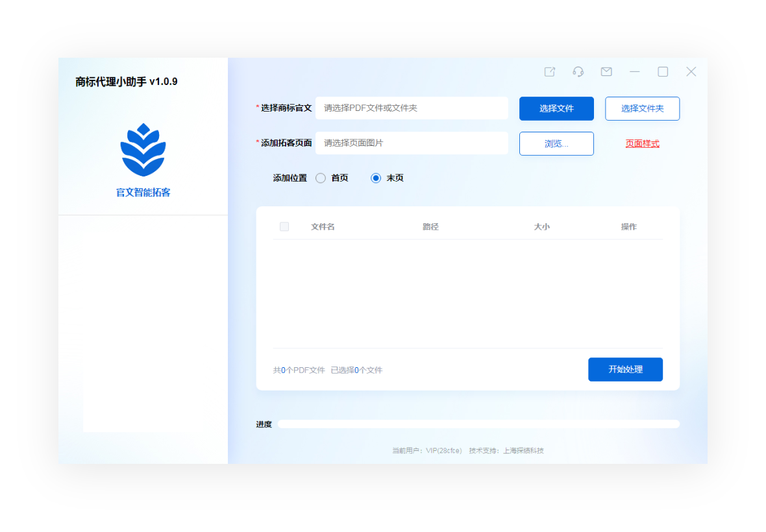Click the blue leaf logo icon
Image resolution: width=766 pixels, height=532 pixels.
(x=143, y=151)
